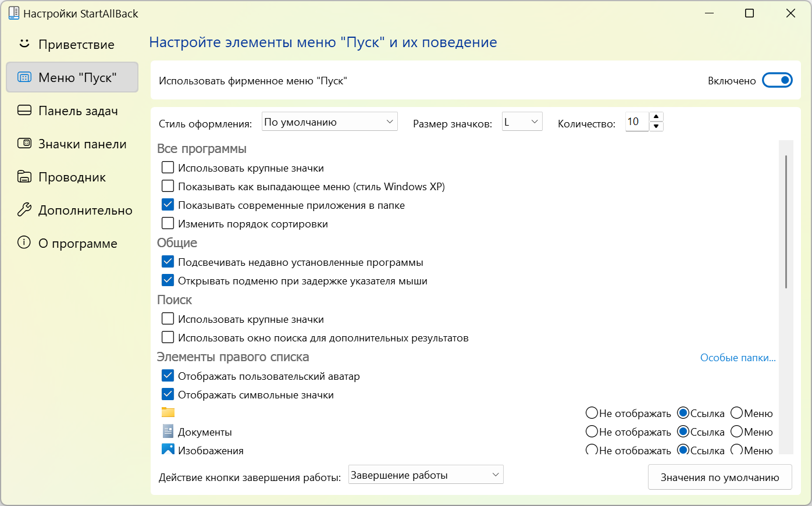Click the Количество label
Image resolution: width=812 pixels, height=506 pixels.
pyautogui.click(x=586, y=124)
